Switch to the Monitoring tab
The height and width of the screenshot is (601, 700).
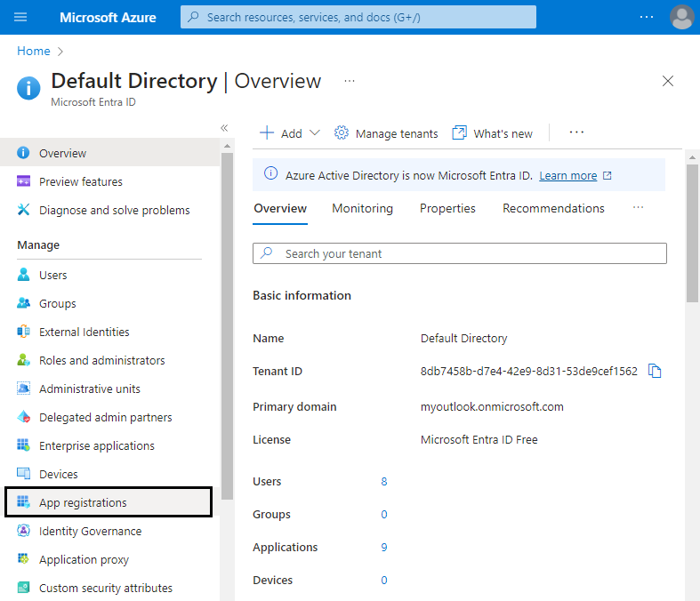pyautogui.click(x=362, y=208)
